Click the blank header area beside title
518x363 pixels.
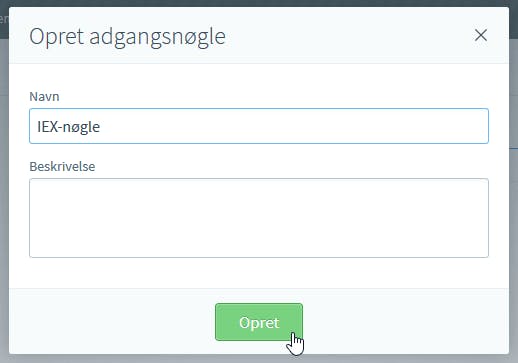click(x=350, y=36)
